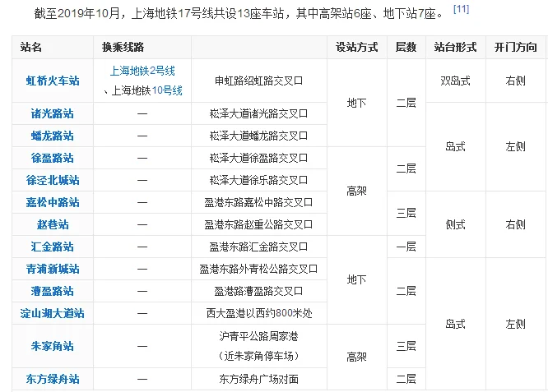
Task: Select the 开门方向 column header
Action: coord(515,47)
